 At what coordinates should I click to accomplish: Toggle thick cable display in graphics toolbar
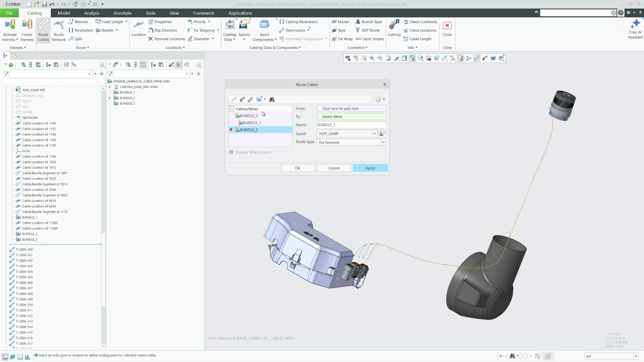point(485,58)
